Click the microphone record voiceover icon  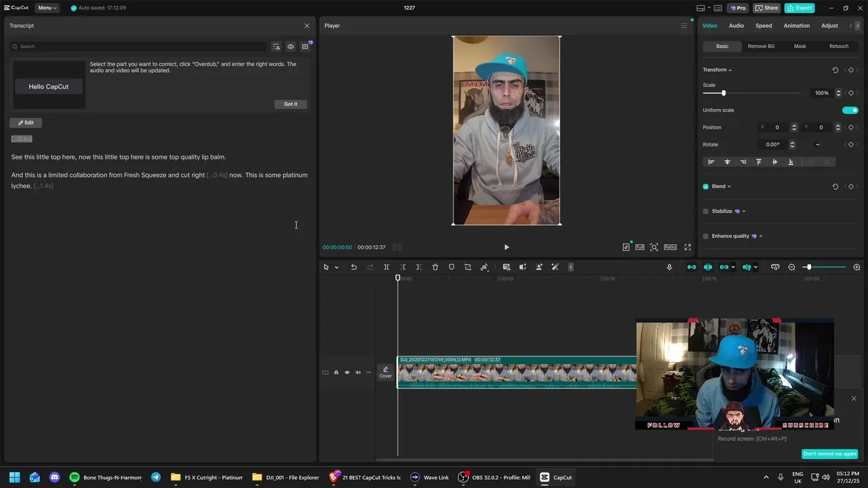(669, 267)
